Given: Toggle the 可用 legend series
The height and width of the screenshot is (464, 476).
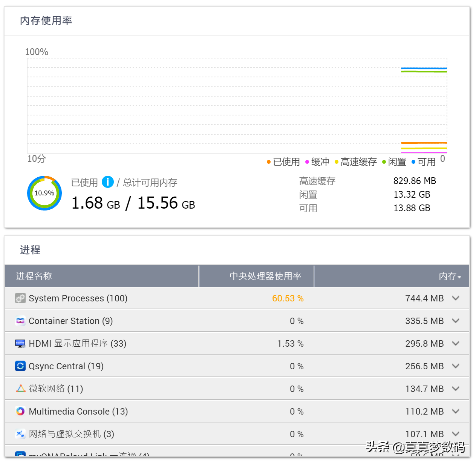Looking at the screenshot, I should point(423,162).
